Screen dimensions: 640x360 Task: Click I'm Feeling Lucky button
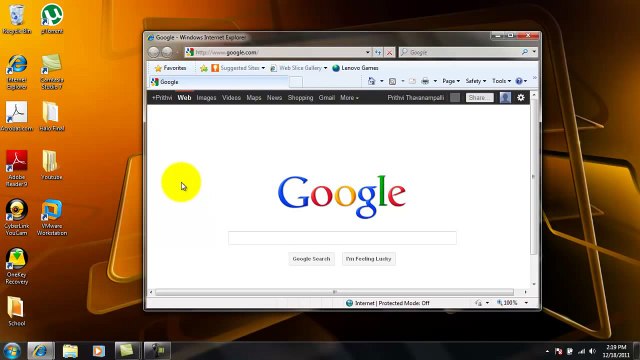(x=369, y=259)
